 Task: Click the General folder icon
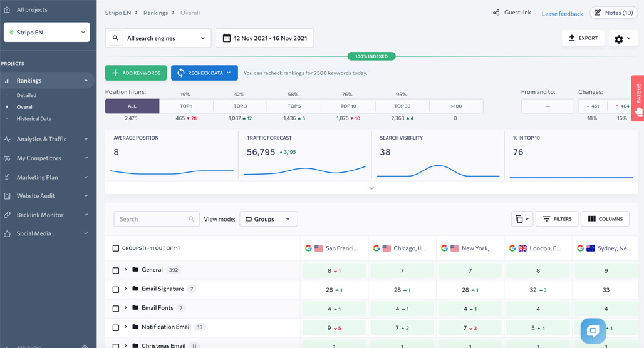point(135,270)
